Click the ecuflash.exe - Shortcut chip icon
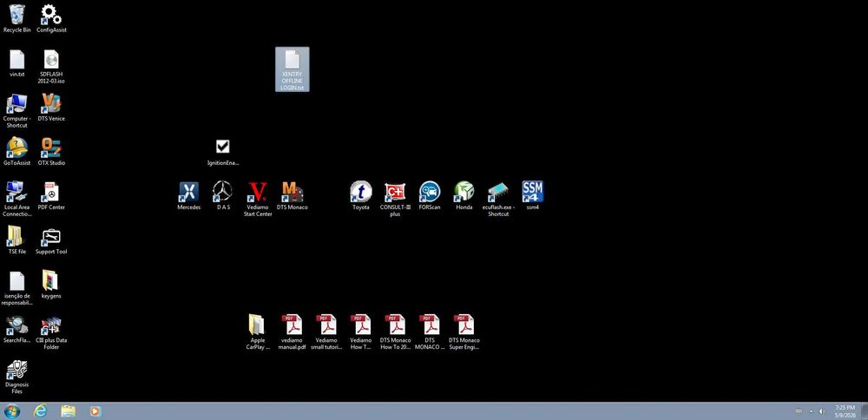The width and height of the screenshot is (868, 420). click(498, 194)
